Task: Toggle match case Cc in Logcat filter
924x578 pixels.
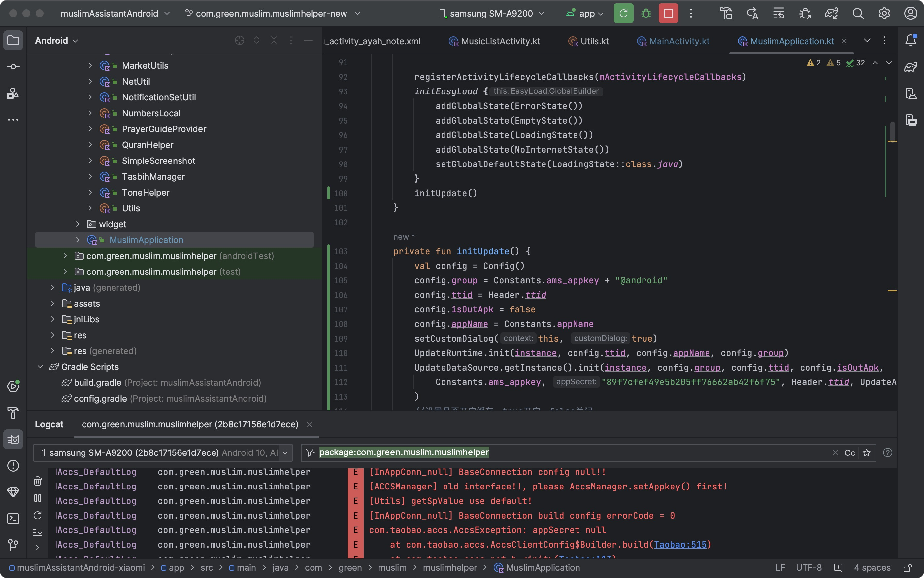Action: tap(850, 452)
